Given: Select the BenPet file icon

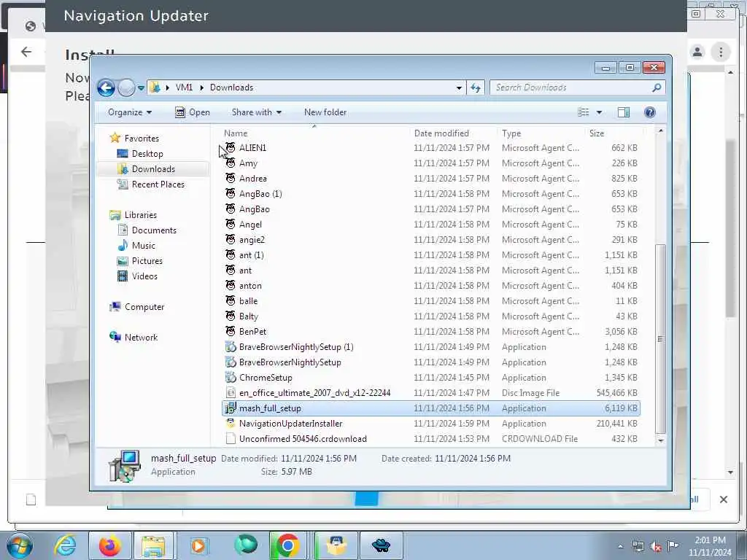Looking at the screenshot, I should pos(231,332).
